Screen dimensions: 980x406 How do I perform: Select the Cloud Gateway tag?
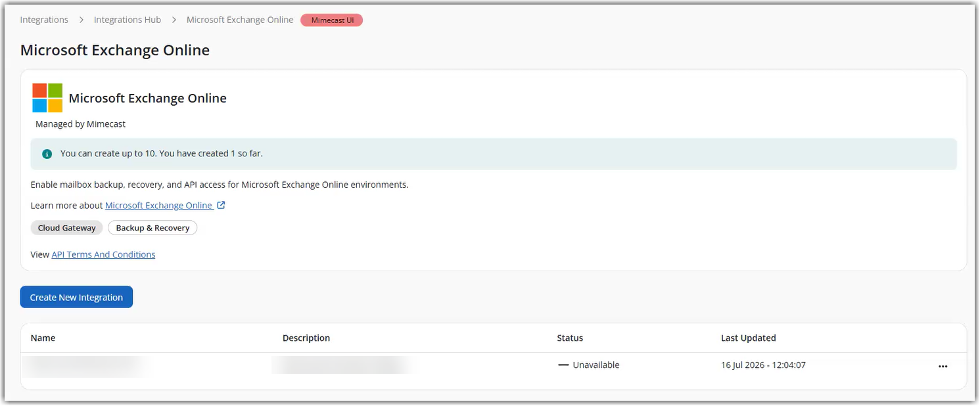[x=66, y=228]
